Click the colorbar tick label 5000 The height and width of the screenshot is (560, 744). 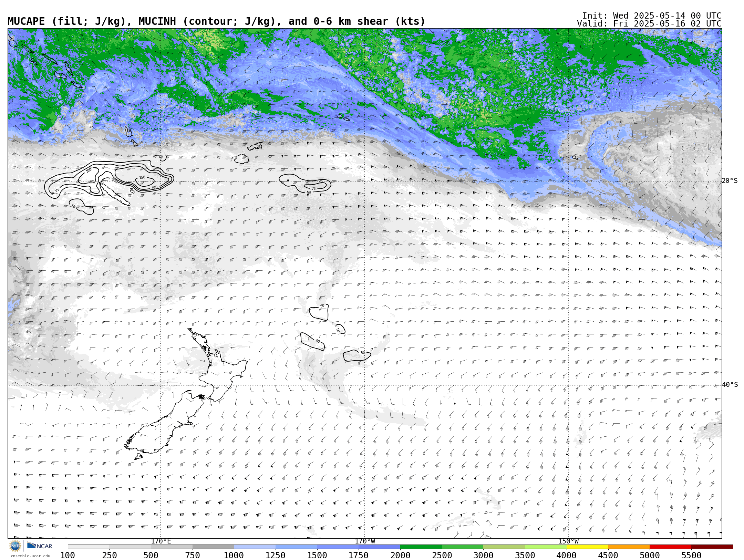click(650, 555)
